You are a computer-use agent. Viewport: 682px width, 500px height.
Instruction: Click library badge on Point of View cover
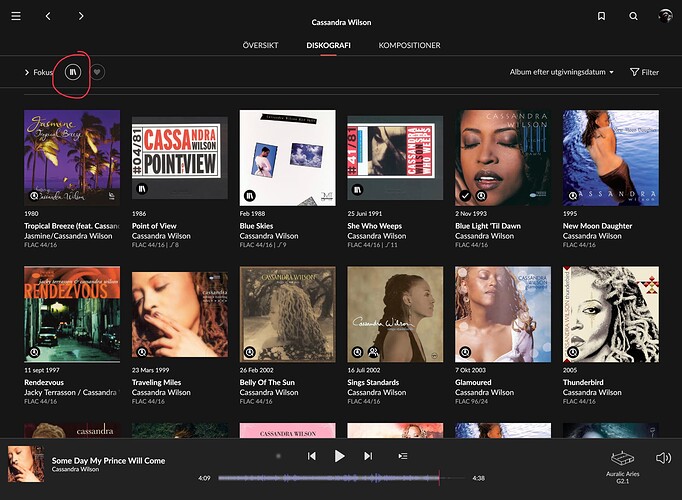(142, 189)
